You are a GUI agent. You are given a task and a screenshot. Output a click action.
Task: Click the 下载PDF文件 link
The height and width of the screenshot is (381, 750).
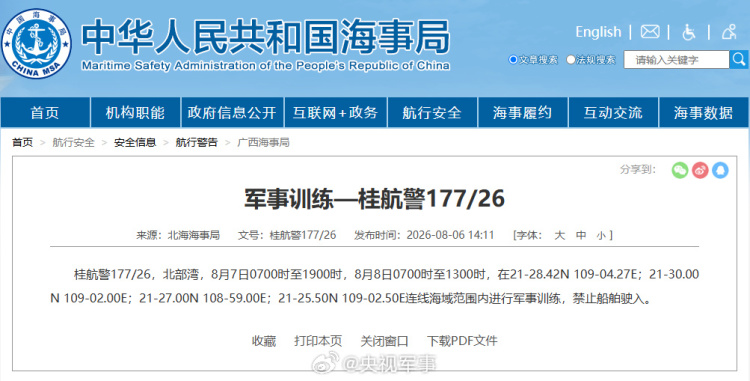click(462, 341)
